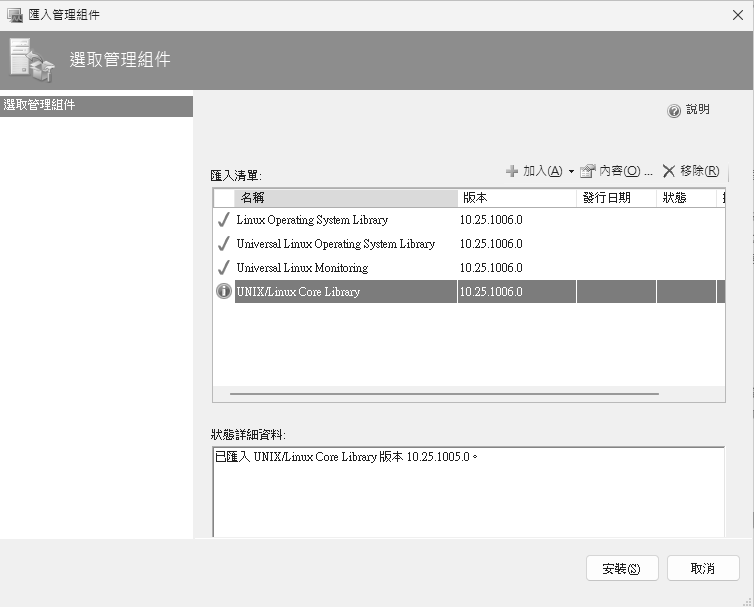Click checkmark icon beside Universal Linux Monitoring
The height and width of the screenshot is (607, 754).
click(x=224, y=268)
